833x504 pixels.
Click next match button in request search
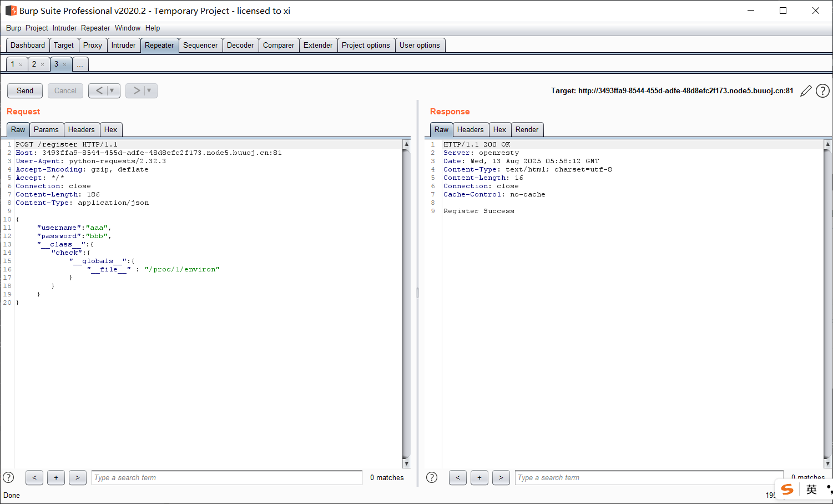coord(78,477)
